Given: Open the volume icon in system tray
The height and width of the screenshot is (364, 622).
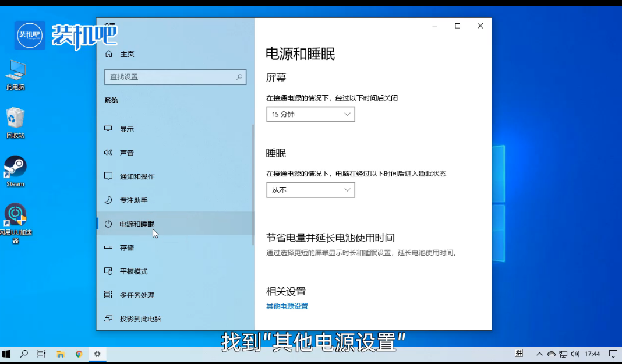Looking at the screenshot, I should click(575, 354).
